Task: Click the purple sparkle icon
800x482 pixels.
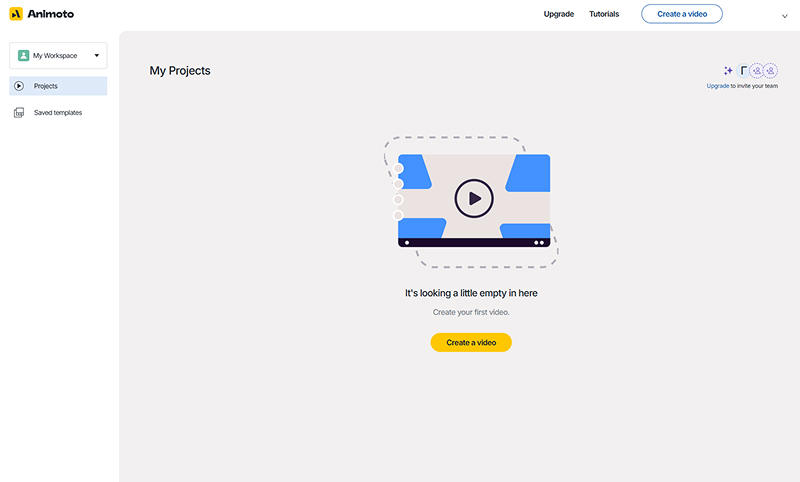Action: [728, 71]
